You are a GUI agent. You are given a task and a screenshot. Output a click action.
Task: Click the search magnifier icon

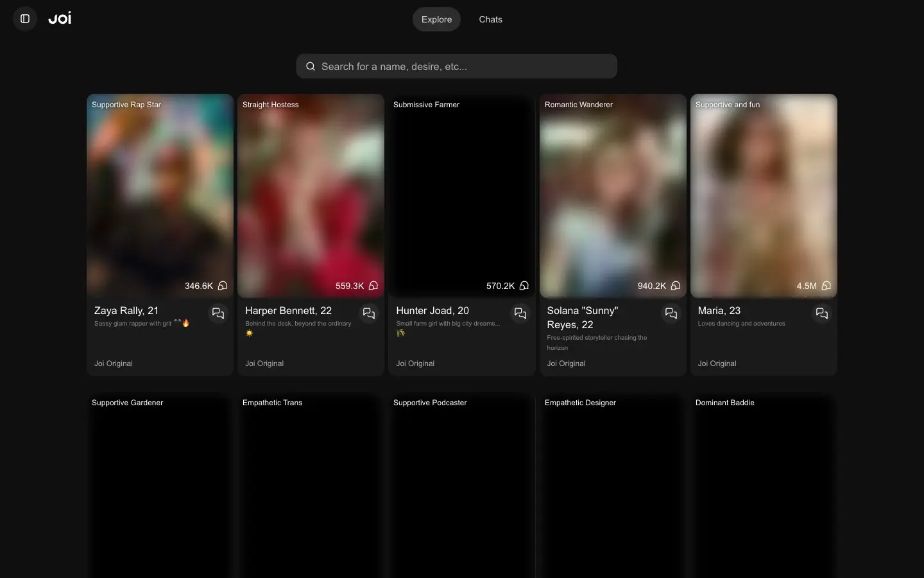pyautogui.click(x=311, y=66)
